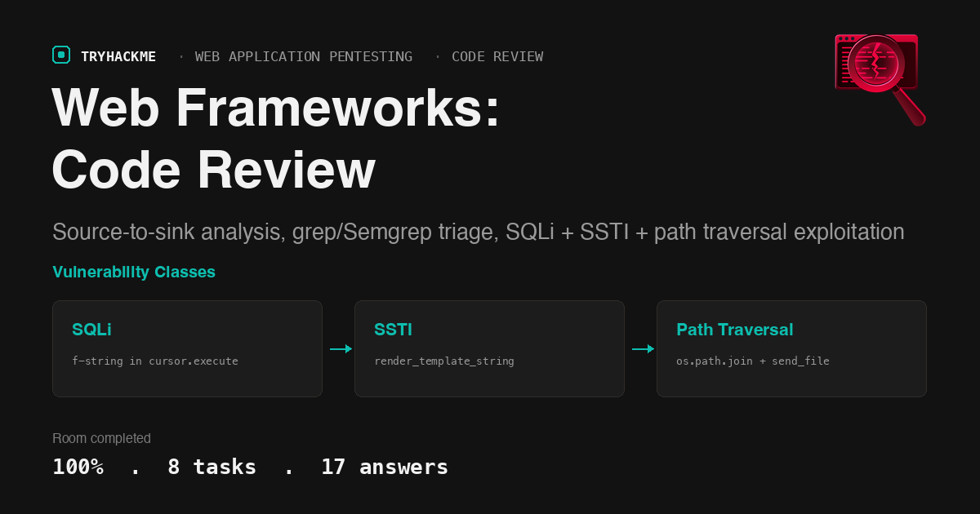This screenshot has height=514, width=980.
Task: Select the CODE REVIEW breadcrumb label
Action: coord(497,56)
